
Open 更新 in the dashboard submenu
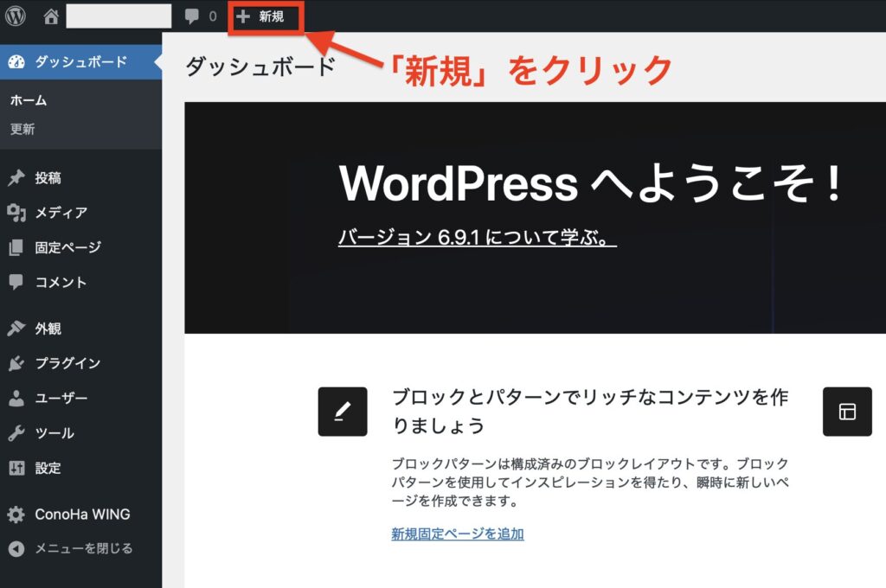(22, 129)
